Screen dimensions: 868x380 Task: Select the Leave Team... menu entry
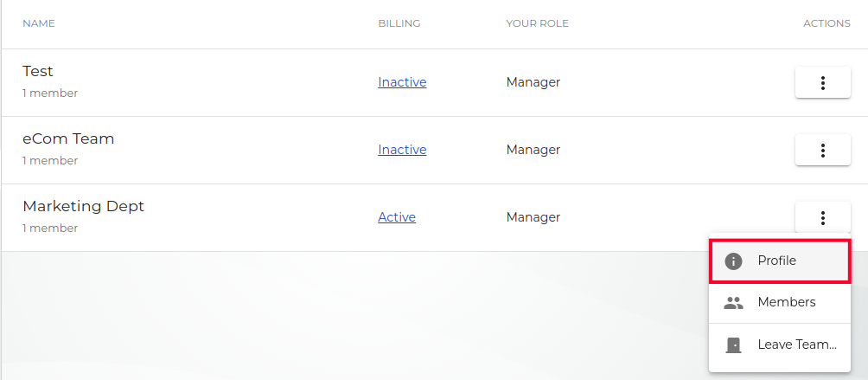796,345
